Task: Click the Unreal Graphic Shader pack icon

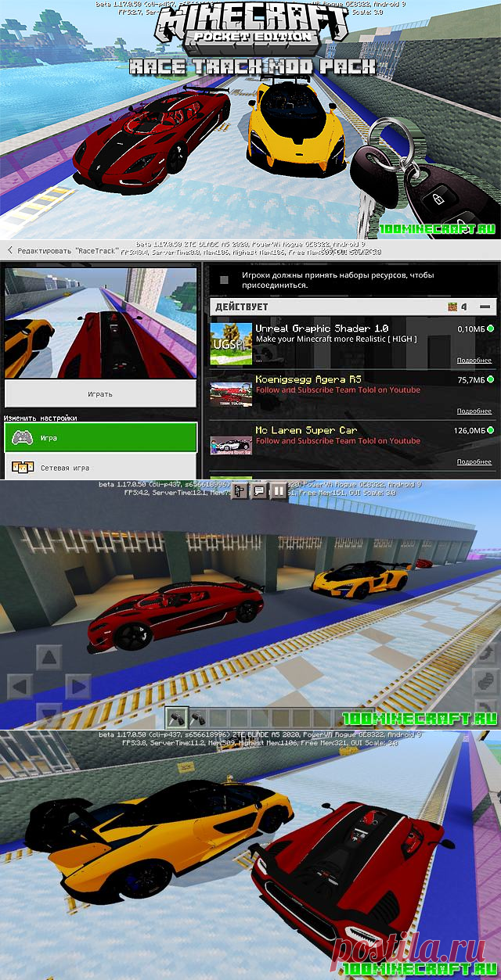Action: tap(230, 343)
